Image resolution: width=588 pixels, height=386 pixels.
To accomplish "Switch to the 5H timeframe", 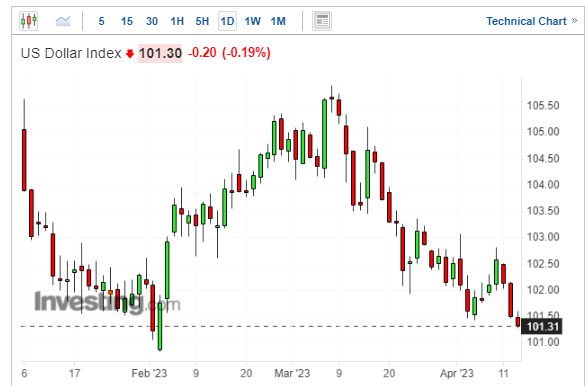I will (202, 21).
